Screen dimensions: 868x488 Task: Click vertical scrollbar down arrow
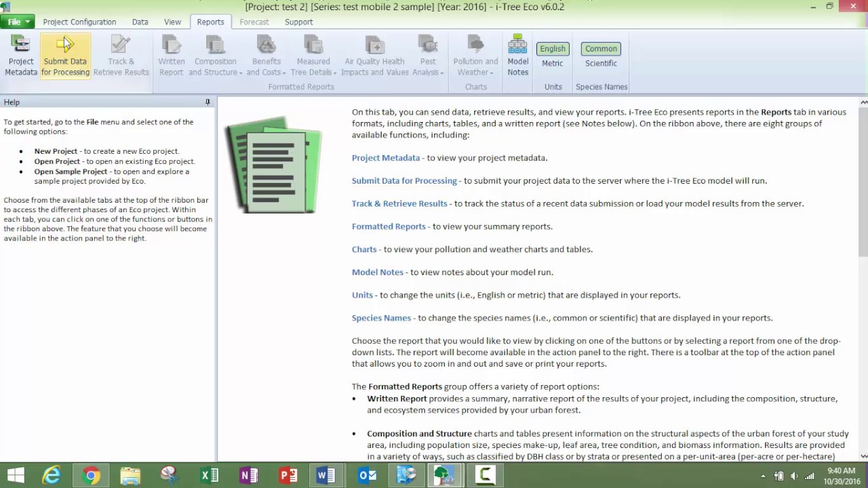click(863, 457)
